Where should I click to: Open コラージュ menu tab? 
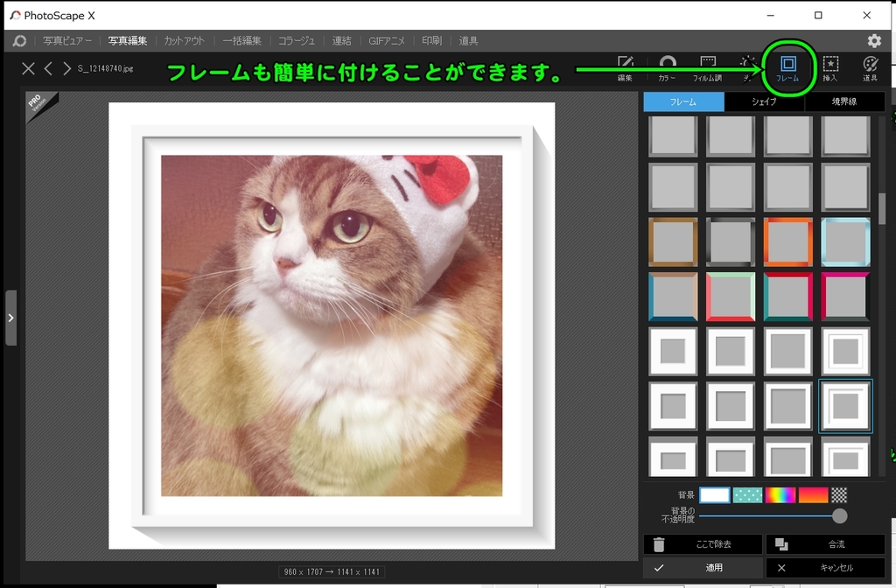[x=296, y=40]
